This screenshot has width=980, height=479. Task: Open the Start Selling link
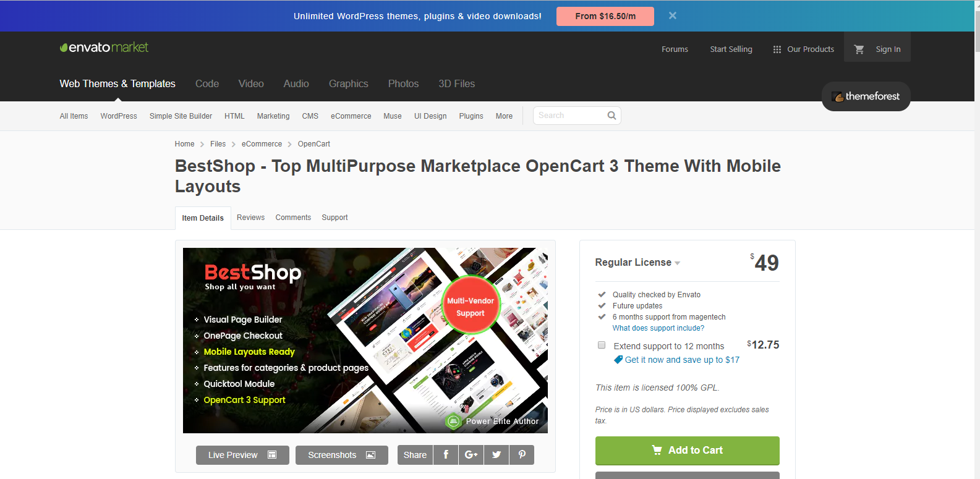tap(731, 49)
